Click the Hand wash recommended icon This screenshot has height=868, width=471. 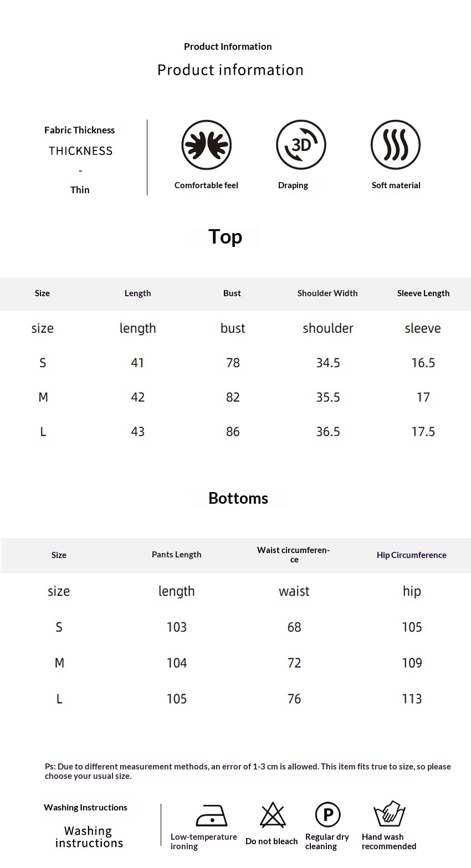click(x=390, y=814)
